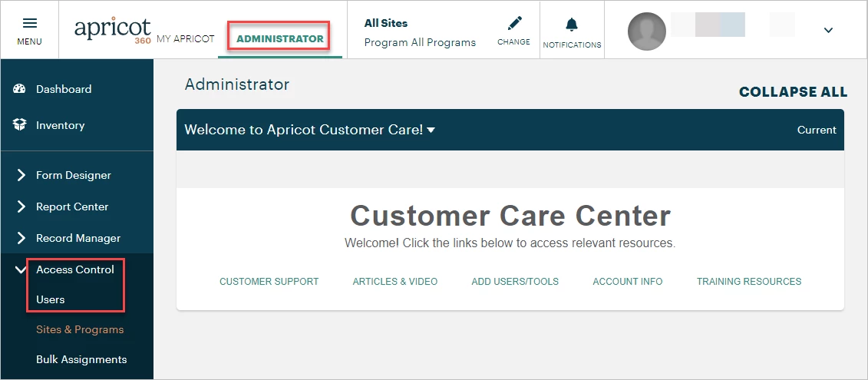Open Sites & Programs under Access Control
This screenshot has height=380, width=868.
coord(80,329)
